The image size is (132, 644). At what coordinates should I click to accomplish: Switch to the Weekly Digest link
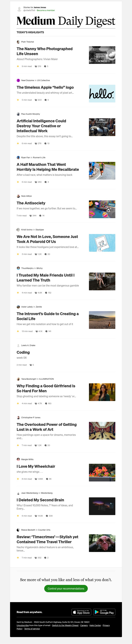pyautogui.click(x=65, y=625)
